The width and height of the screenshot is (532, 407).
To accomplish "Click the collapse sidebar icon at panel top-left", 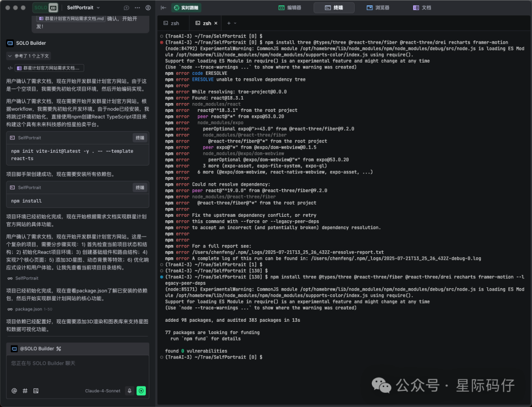I will [164, 7].
